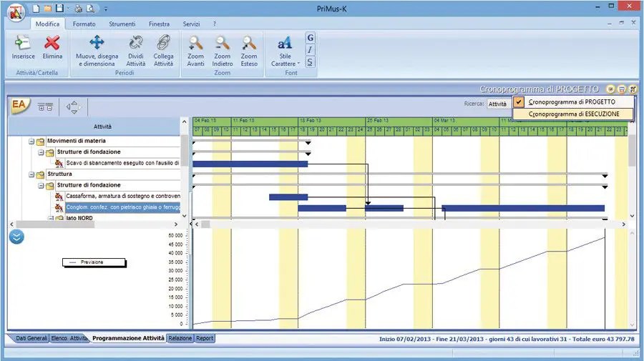This screenshot has width=644, height=361.
Task: Click the activity icon beside Scavo di sbancamento
Action: point(59,163)
